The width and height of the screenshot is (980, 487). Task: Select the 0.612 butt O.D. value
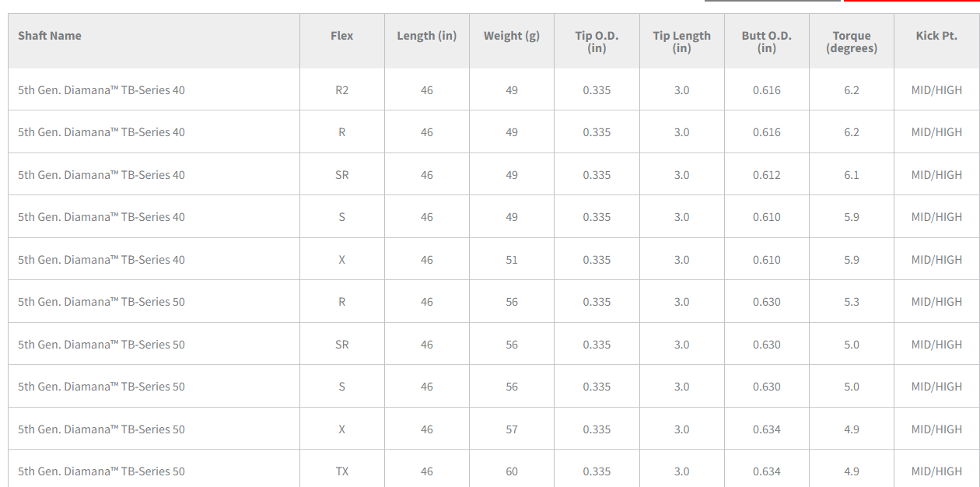pyautogui.click(x=766, y=175)
